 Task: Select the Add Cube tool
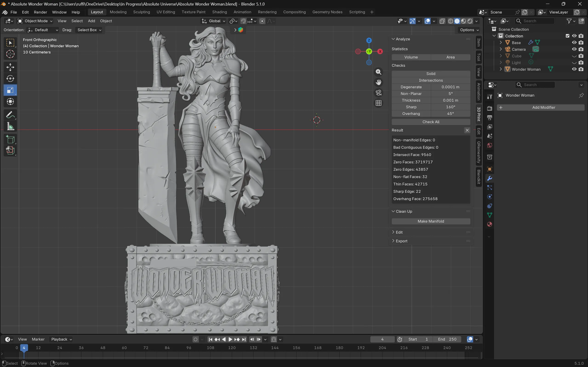(x=10, y=140)
